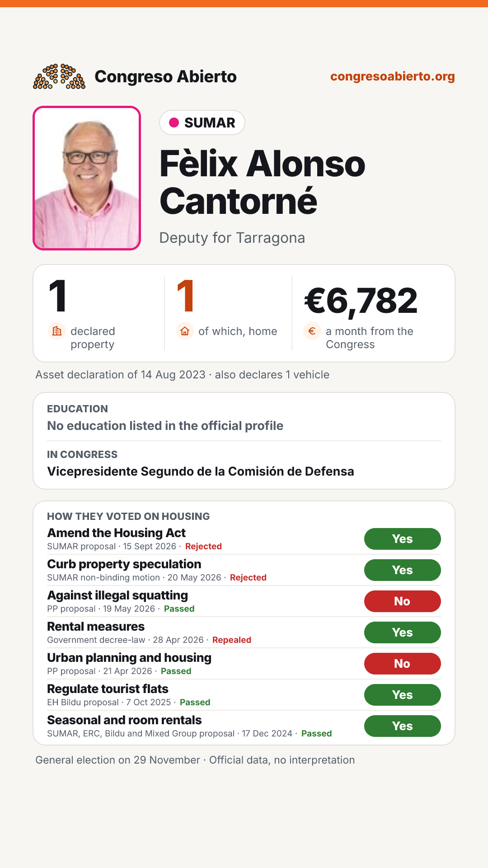The height and width of the screenshot is (868, 488).
Task: Click the euro icon beside monthly Congress pay
Action: point(312,331)
